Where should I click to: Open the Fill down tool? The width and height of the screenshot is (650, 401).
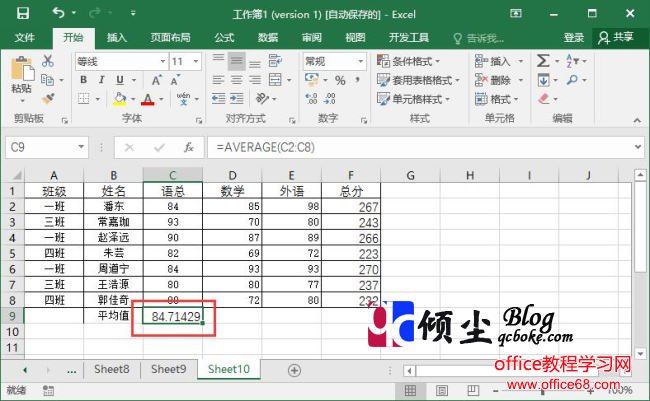[x=543, y=80]
